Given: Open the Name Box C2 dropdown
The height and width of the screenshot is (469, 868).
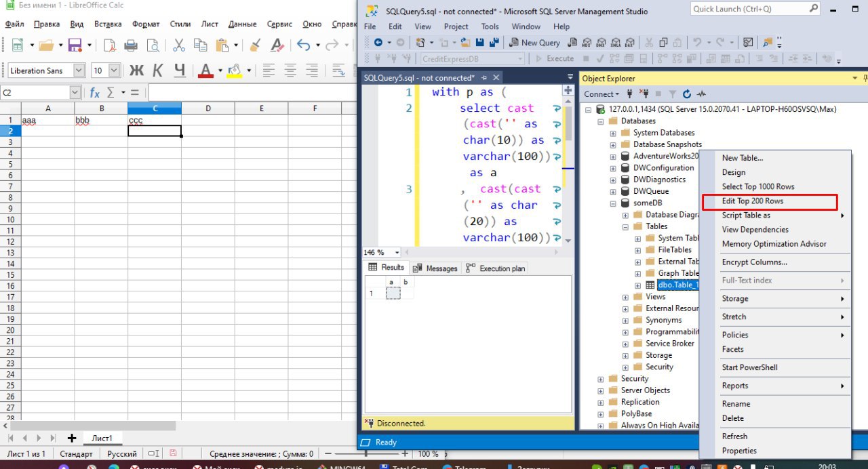Looking at the screenshot, I should click(x=75, y=92).
